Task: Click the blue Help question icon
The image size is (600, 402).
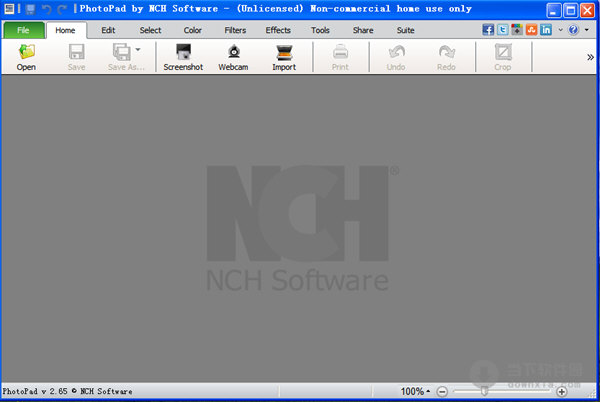Action: [573, 30]
